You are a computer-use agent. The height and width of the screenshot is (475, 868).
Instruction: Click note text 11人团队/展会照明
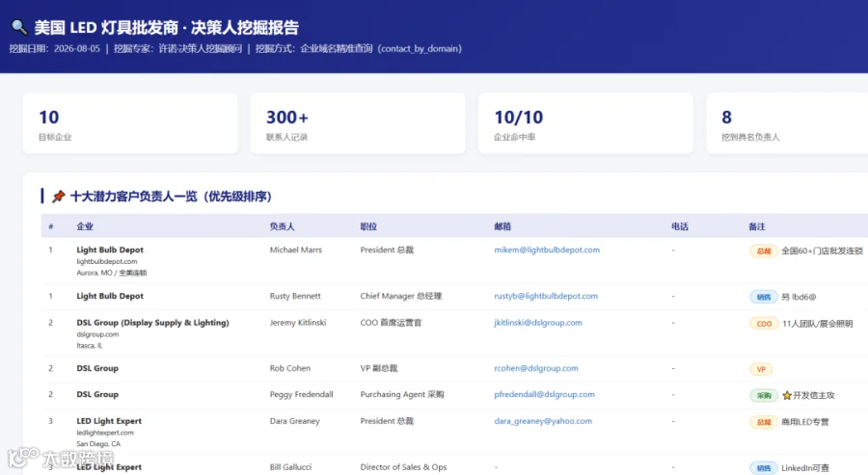(x=817, y=324)
